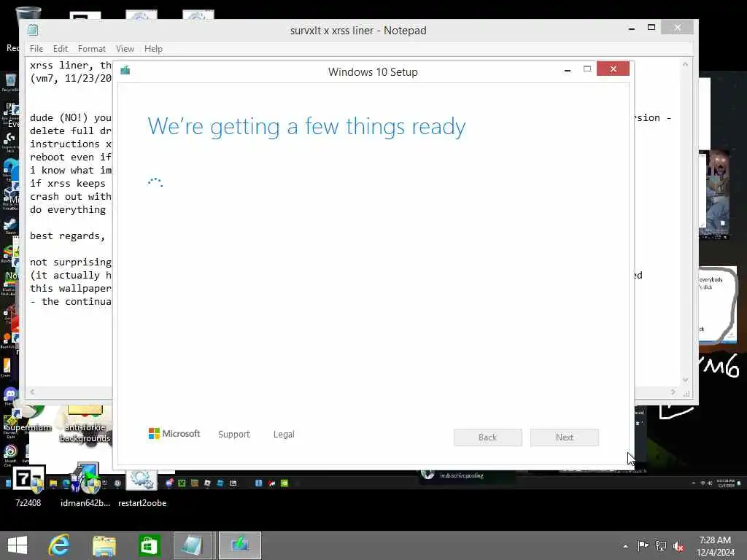This screenshot has height=560, width=747.
Task: Open the View menu in Notepad
Action: point(125,49)
